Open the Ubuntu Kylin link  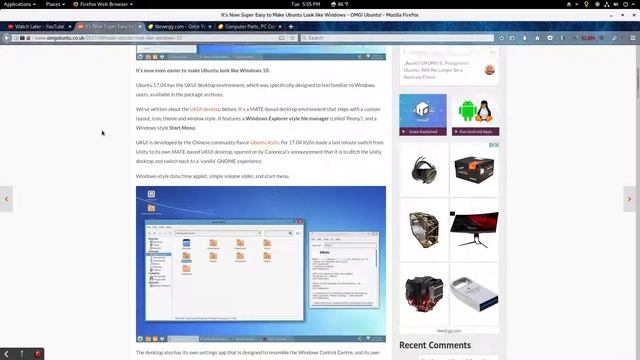(264, 142)
